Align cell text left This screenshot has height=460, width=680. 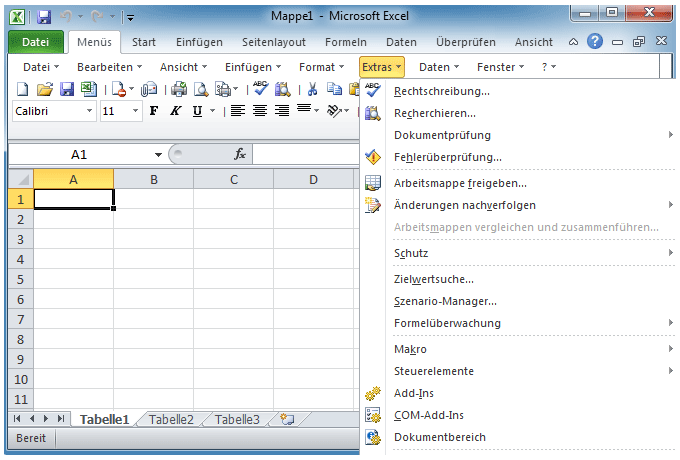pyautogui.click(x=238, y=111)
